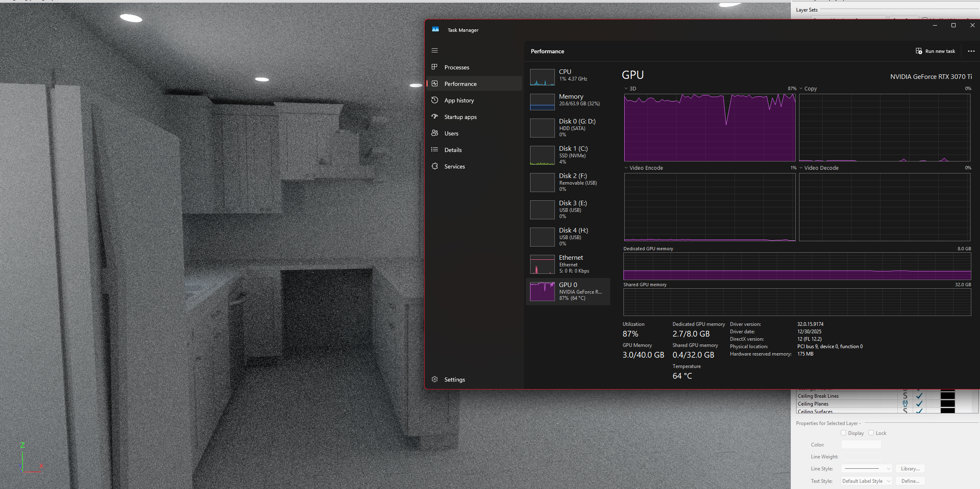Open the three-dot more options menu
This screenshot has width=980, height=489.
pyautogui.click(x=971, y=51)
